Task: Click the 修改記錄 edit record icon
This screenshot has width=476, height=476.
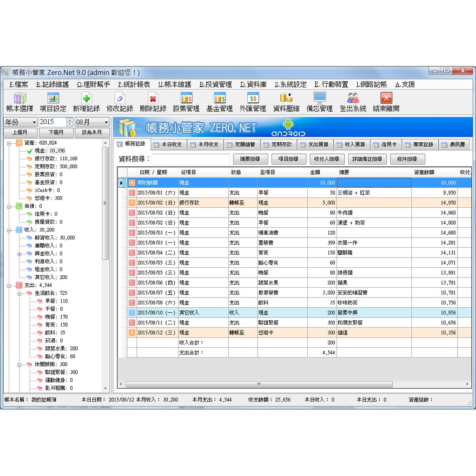Action: pos(119,102)
